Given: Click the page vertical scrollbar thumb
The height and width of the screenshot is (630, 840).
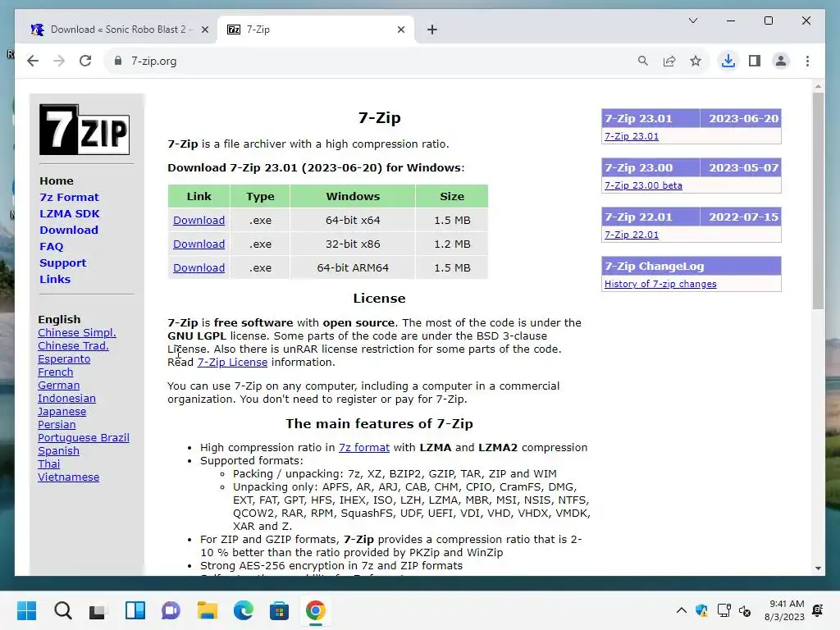Looking at the screenshot, I should tap(818, 201).
